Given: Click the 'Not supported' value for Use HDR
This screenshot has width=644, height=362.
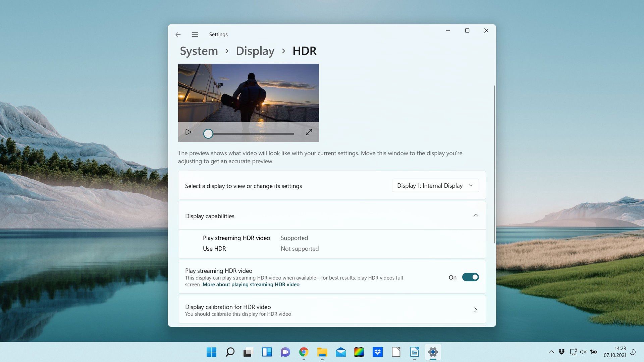Looking at the screenshot, I should coord(300,249).
